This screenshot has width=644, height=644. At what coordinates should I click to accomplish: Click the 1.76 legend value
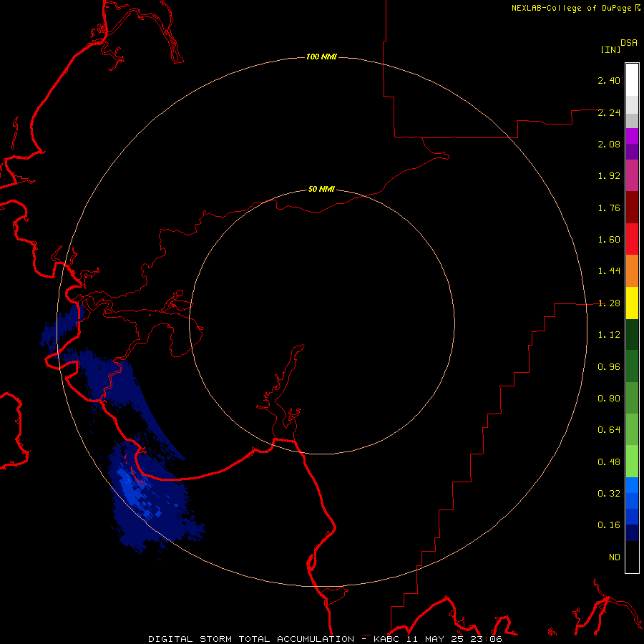coord(609,208)
